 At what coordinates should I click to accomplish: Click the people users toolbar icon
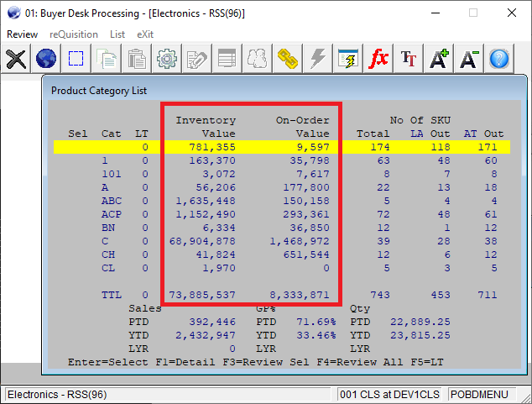257,59
